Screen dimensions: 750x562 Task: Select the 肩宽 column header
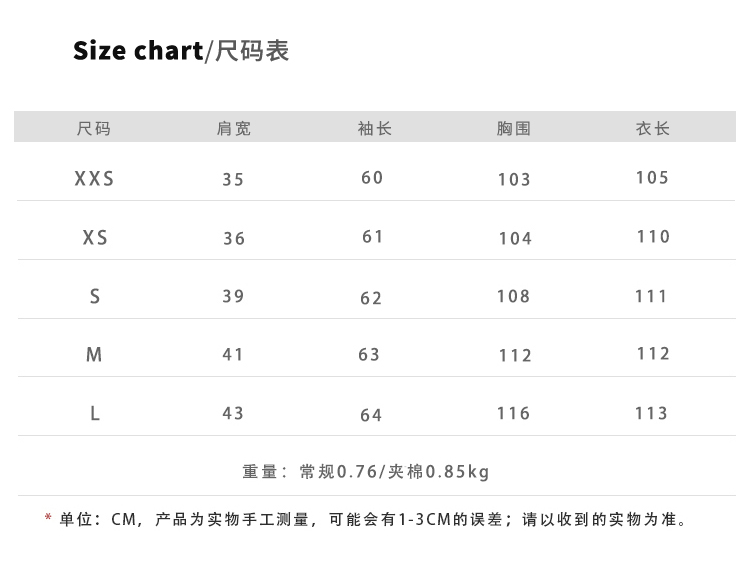point(234,128)
